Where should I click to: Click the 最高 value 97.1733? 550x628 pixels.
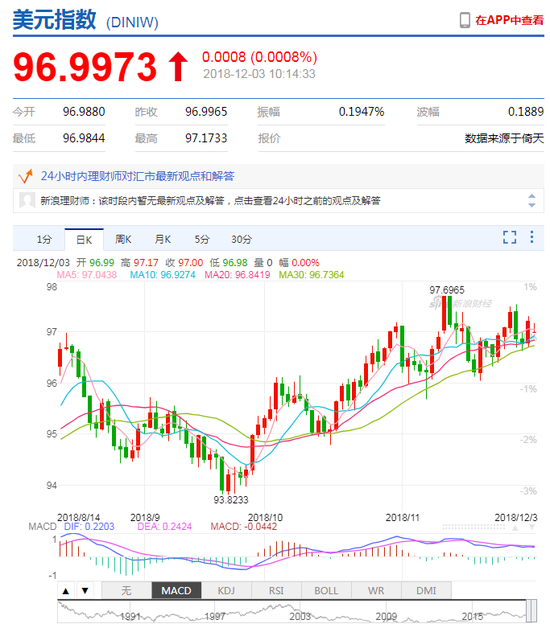(x=206, y=138)
